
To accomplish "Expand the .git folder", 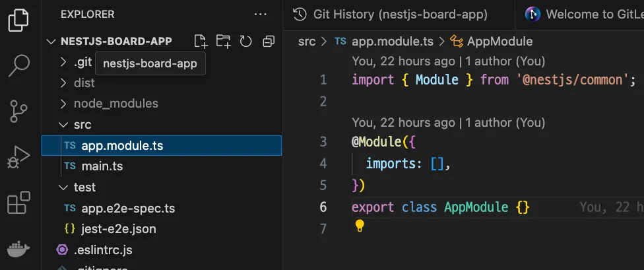I will tap(63, 62).
